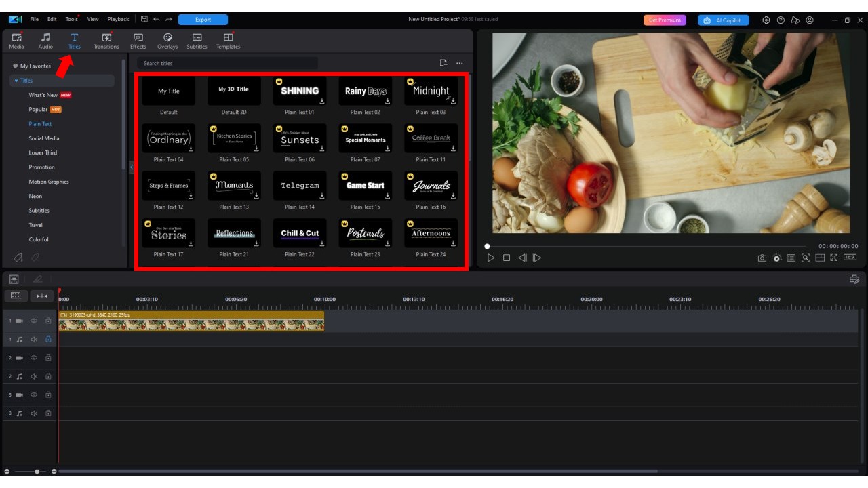Viewport: 868px width, 488px height.
Task: Stop the preview playback
Action: (x=507, y=258)
